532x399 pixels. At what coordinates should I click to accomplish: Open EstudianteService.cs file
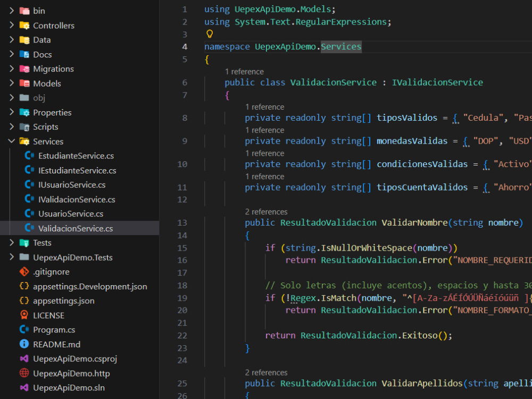pos(76,156)
